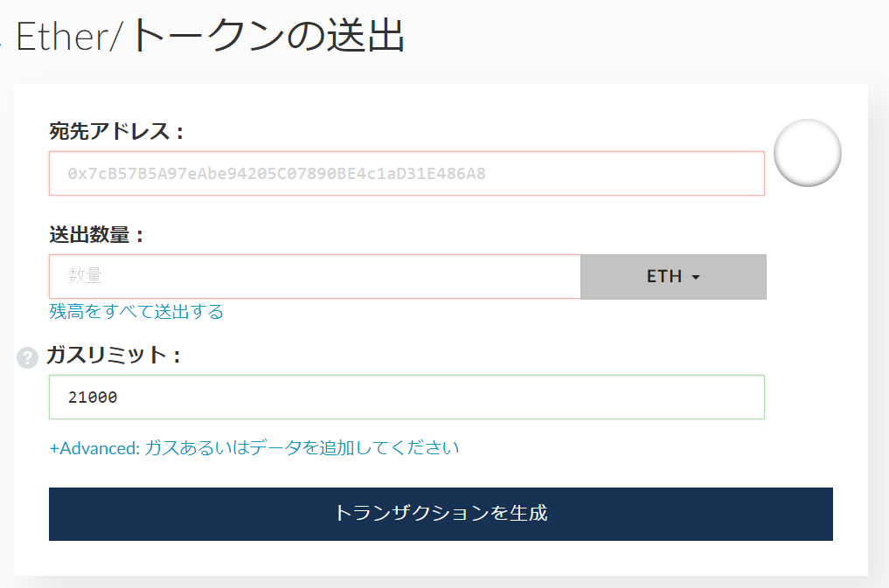Screen dimensions: 889x588
Task: Click the caret arrow beside ETH
Action: [696, 277]
